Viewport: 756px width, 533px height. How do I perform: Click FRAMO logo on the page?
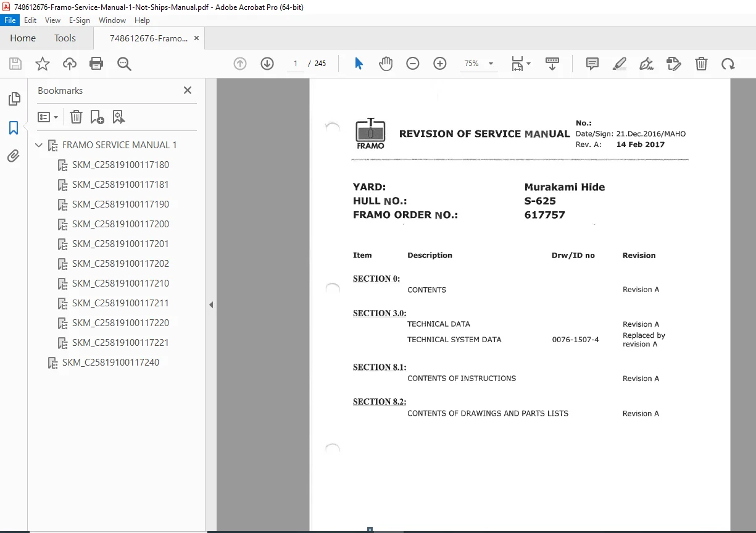pyautogui.click(x=370, y=134)
